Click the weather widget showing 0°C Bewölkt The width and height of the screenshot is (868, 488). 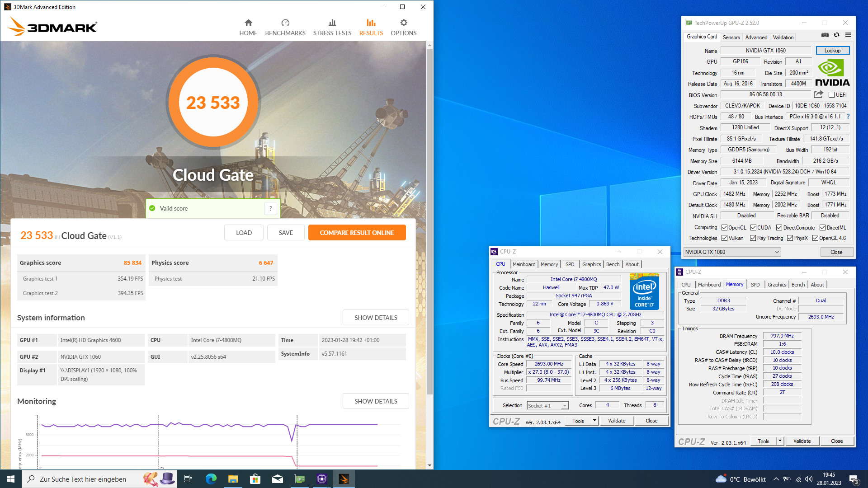tap(741, 479)
